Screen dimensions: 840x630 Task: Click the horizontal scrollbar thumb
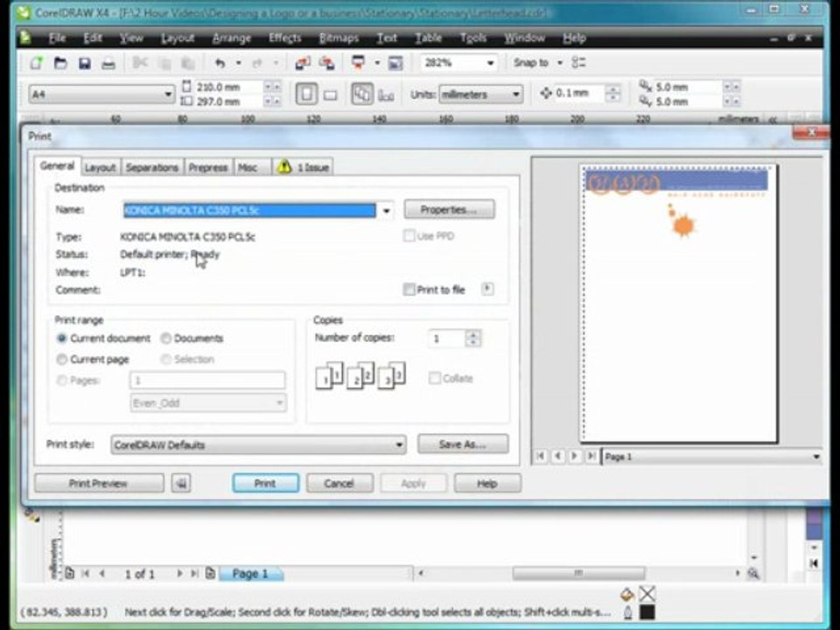pos(578,573)
